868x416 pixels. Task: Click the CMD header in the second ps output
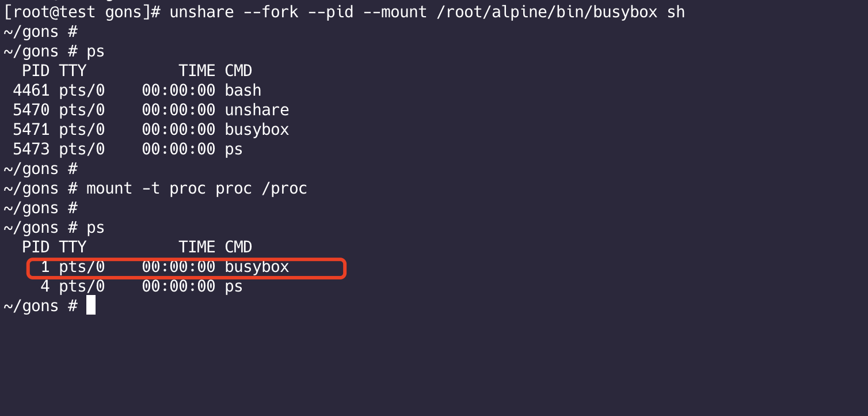pos(238,247)
